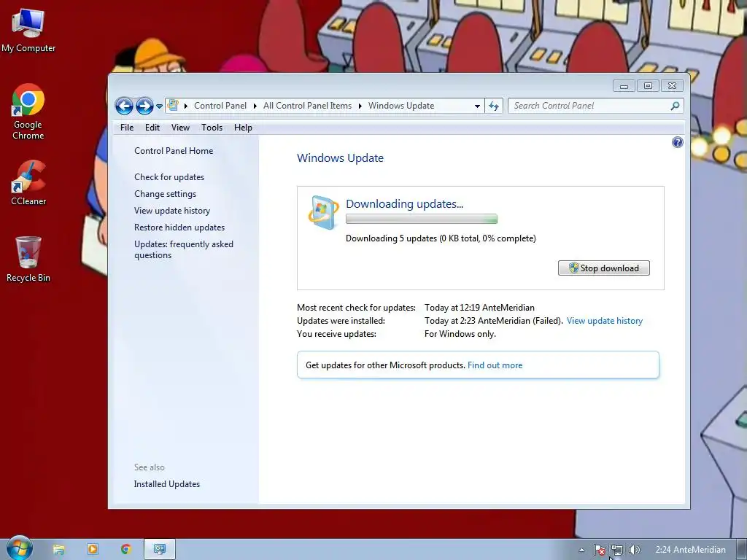
Task: Open View update history in the sidebar
Action: click(172, 211)
